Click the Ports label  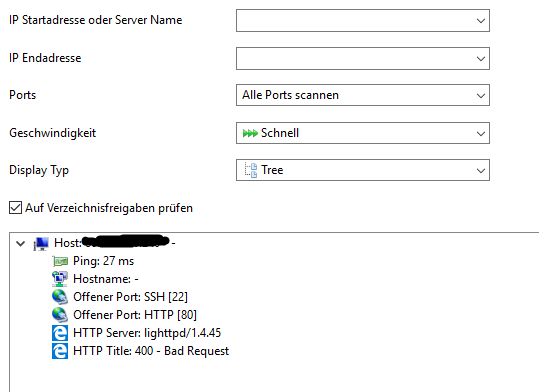22,95
